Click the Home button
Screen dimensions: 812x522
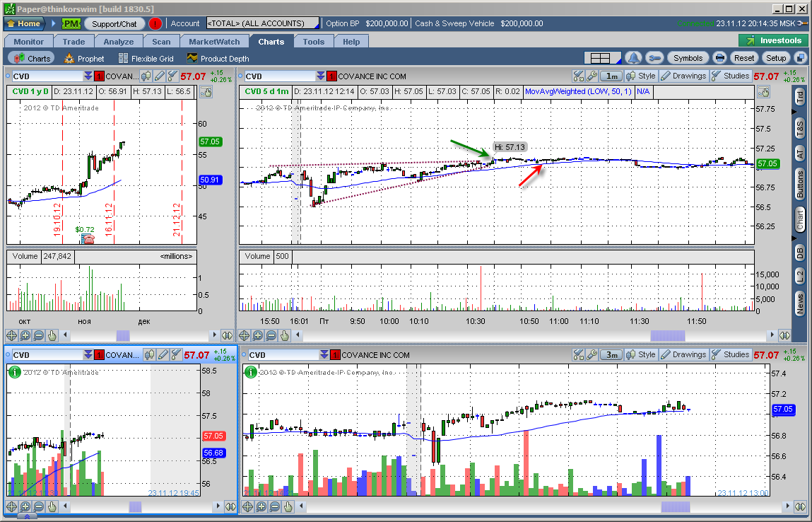[24, 23]
